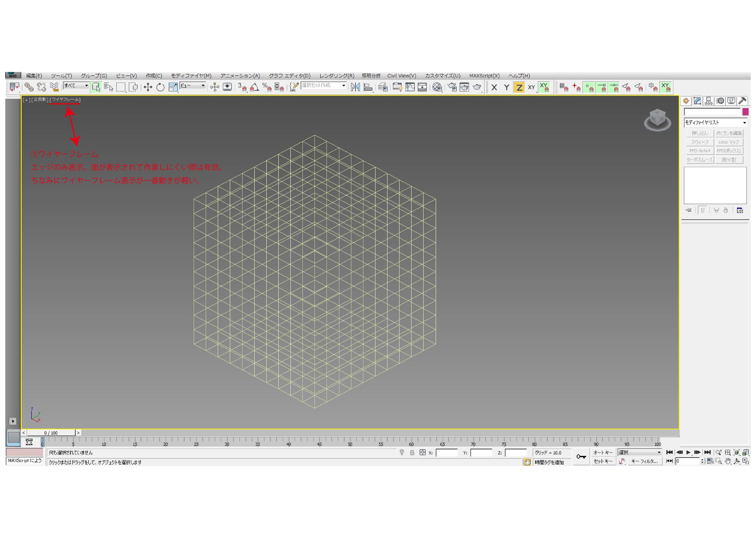
Task: Open the すべて selection filter dropdown
Action: coord(76,86)
